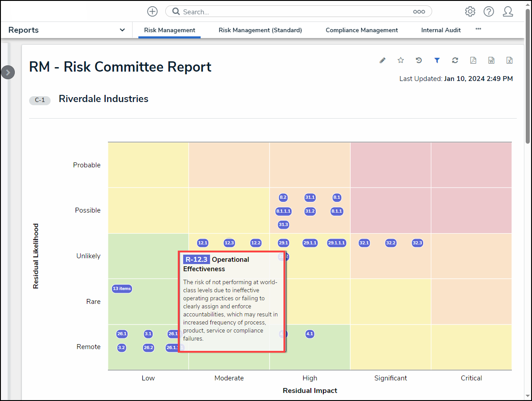Refresh the report data
The width and height of the screenshot is (532, 401).
coord(455,60)
